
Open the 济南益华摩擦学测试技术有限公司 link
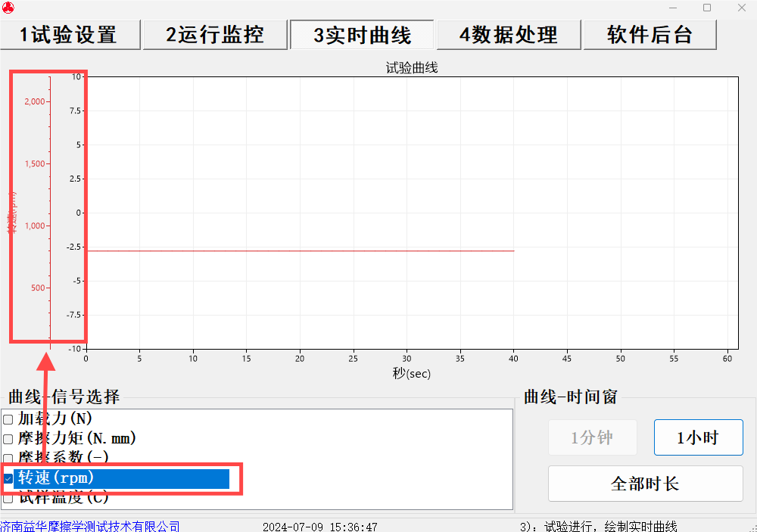coord(90,526)
